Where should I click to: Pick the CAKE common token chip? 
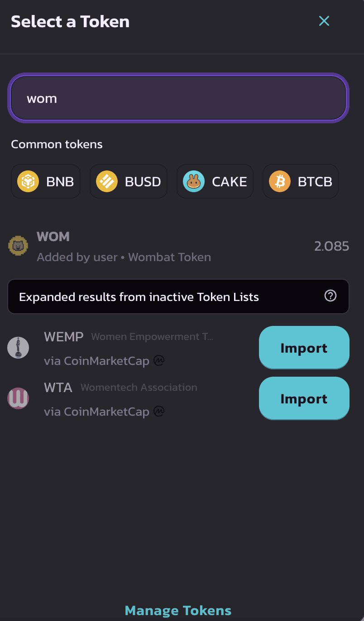pos(215,182)
